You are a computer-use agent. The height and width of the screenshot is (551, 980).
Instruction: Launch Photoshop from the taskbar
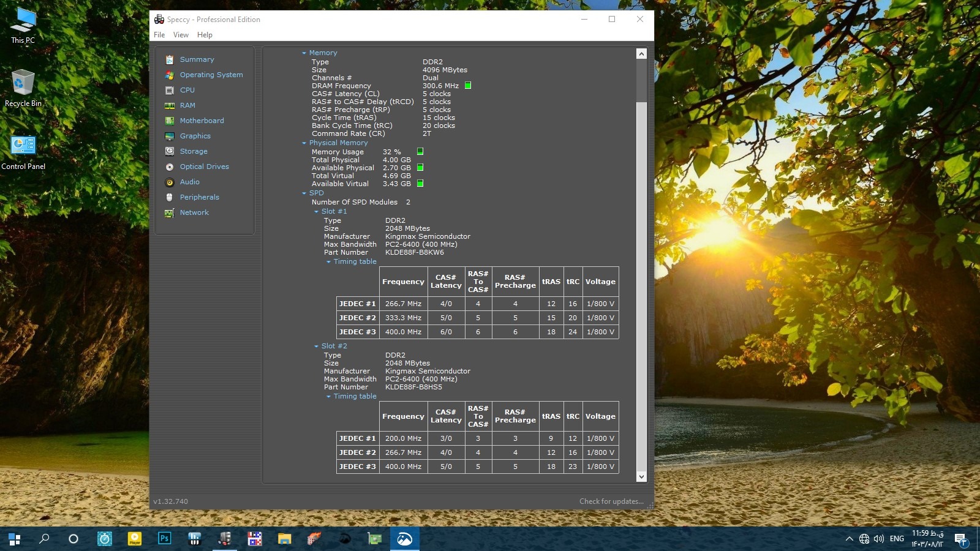tap(165, 539)
